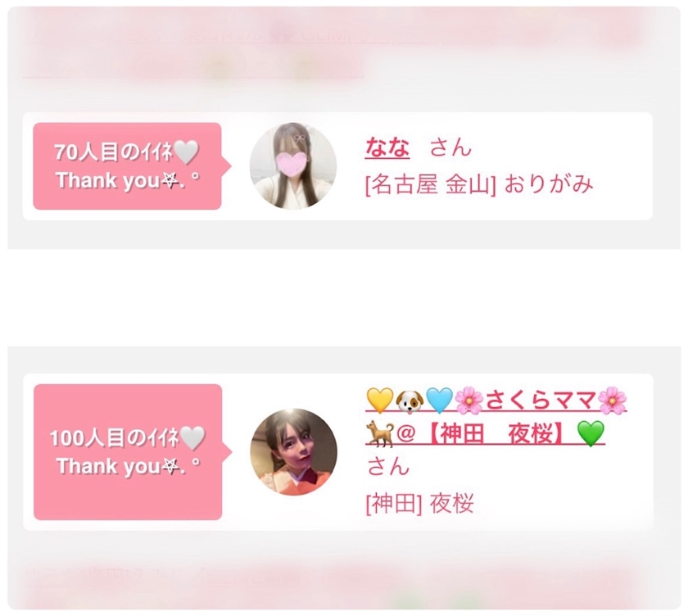This screenshot has height=616, width=688.
Task: Click the white heart in 70人目 badge
Action: pos(186,152)
